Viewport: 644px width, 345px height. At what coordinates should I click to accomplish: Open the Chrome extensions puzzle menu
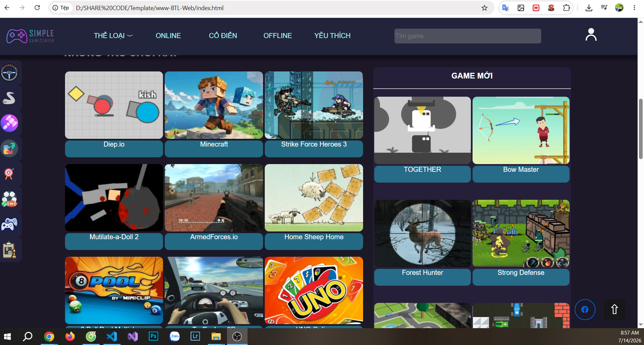[567, 8]
